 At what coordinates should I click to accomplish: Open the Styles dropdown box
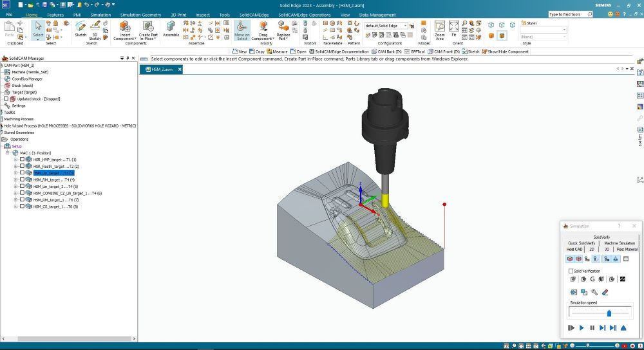[544, 30]
